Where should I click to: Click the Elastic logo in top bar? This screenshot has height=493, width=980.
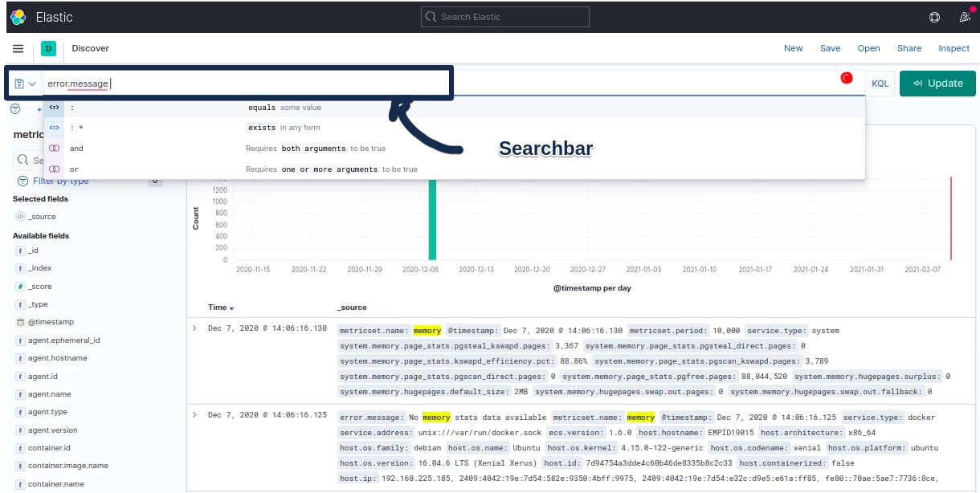(x=18, y=17)
